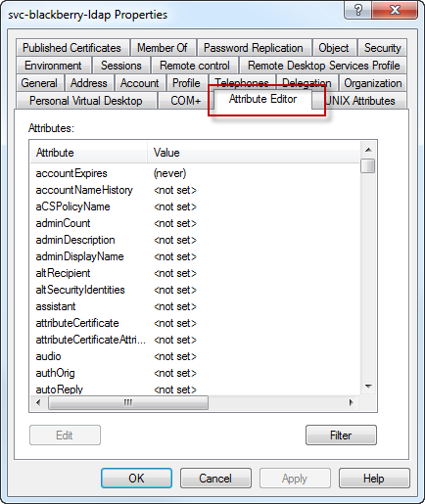425x504 pixels.
Task: Open the Password Replication tab
Action: click(x=254, y=48)
